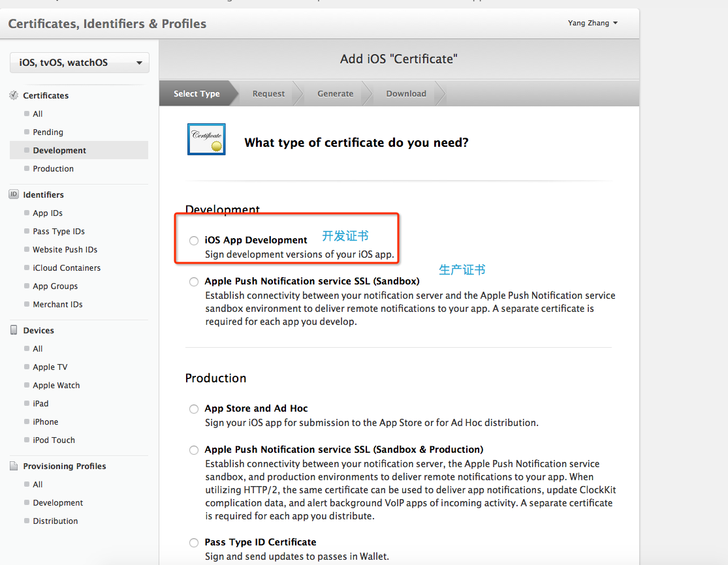Open iCloud Containers
Image resolution: width=728 pixels, height=565 pixels.
(x=67, y=267)
